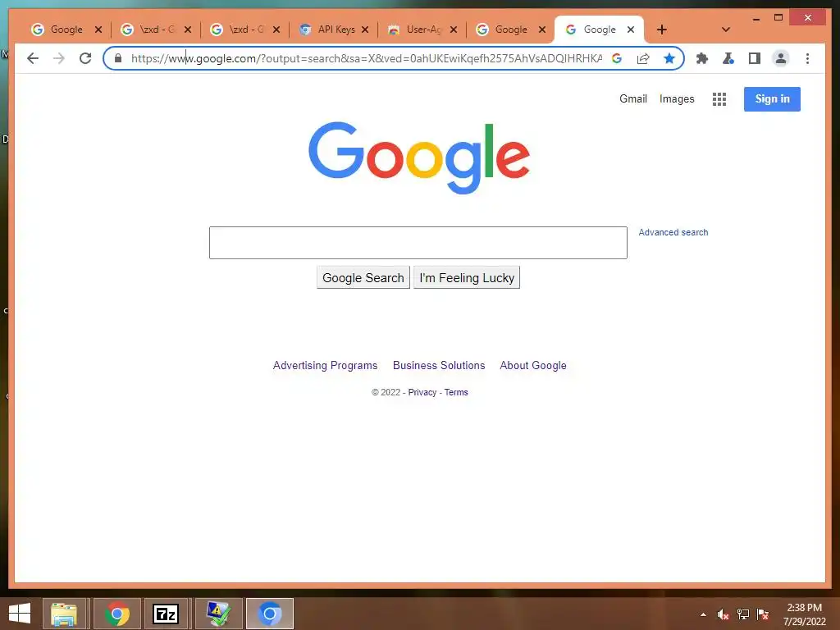Share this page using share icon
Image resolution: width=840 pixels, height=630 pixels.
point(643,58)
